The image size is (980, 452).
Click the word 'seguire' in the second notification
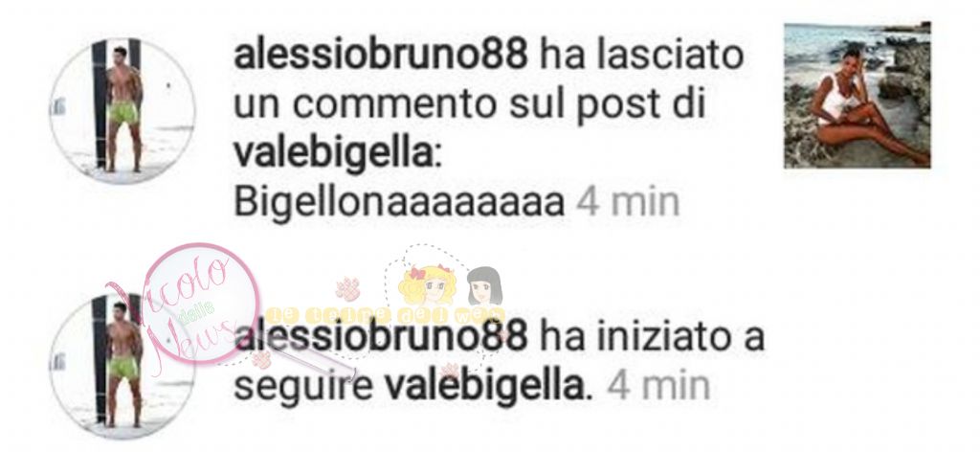point(303,388)
